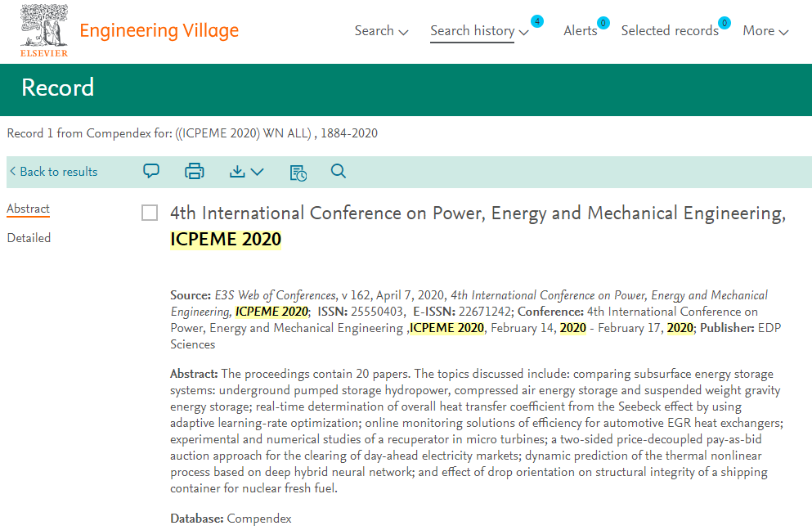Open Search history menu
This screenshot has width=812, height=530.
[x=473, y=30]
